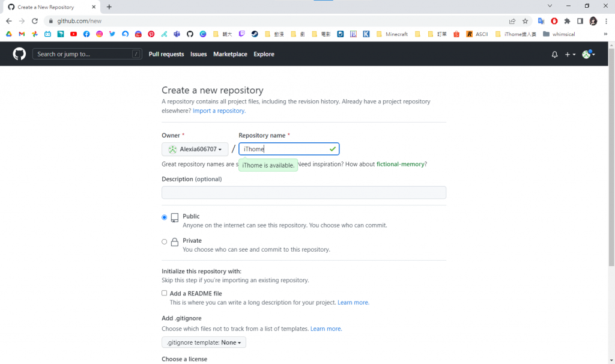
Task: Open the Gmail bookmark
Action: pyautogui.click(x=22, y=34)
